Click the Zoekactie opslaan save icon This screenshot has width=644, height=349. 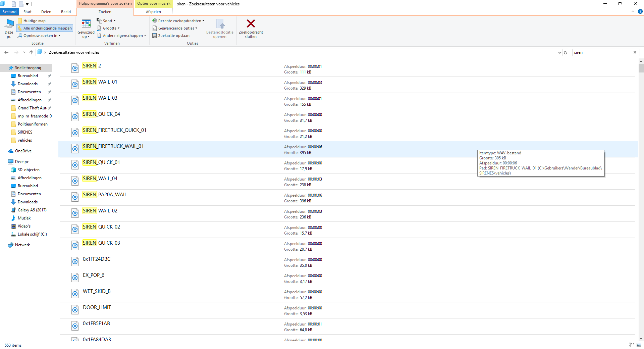point(155,36)
